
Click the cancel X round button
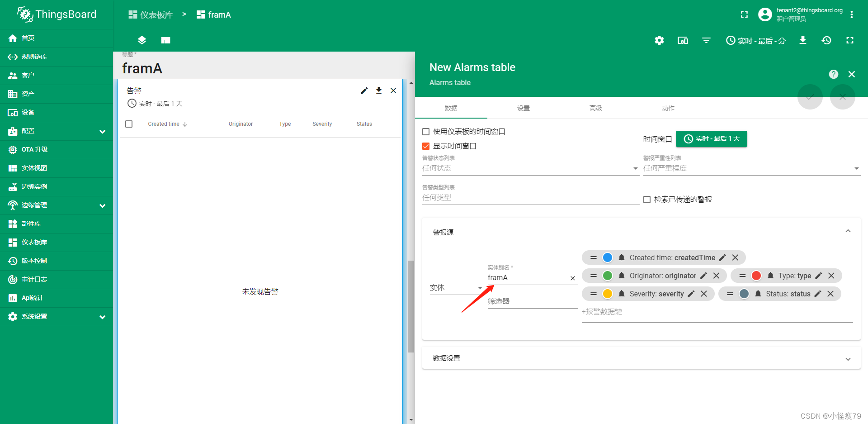tap(843, 97)
